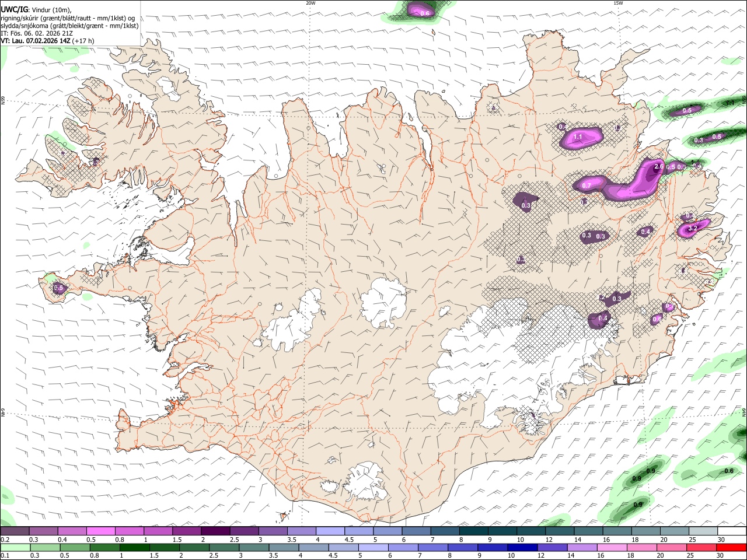747x560 pixels.
Task: Click the slydda/snjókoma legend description line
Action: coord(69,26)
